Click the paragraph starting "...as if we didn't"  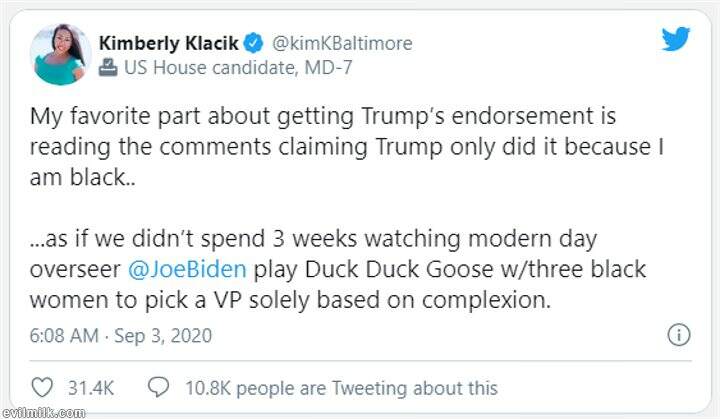point(340,272)
